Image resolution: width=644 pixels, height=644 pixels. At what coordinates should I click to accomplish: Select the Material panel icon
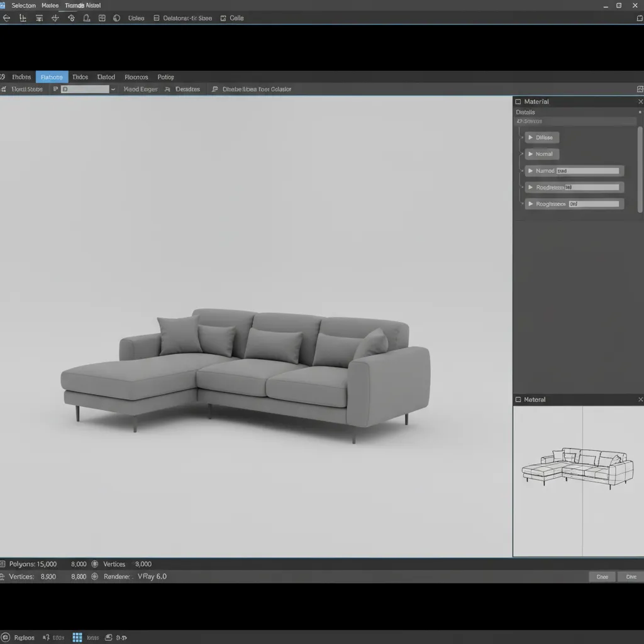coord(517,101)
